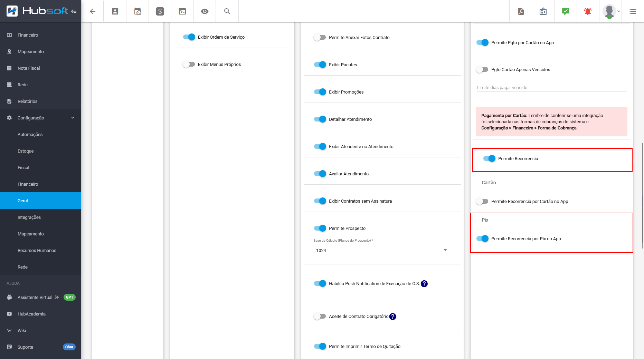
Task: Turn on Permite Recorrencia por Cartão no App
Action: click(x=482, y=201)
